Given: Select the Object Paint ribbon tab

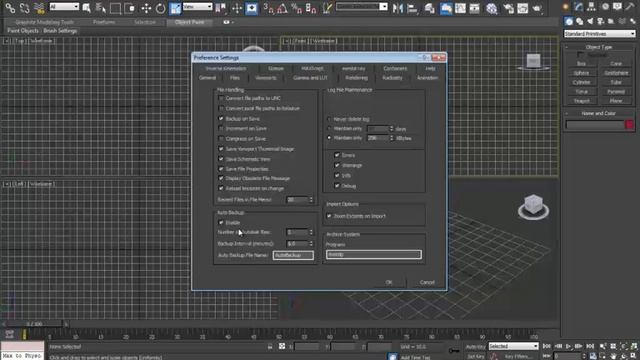Looking at the screenshot, I should coord(189,22).
